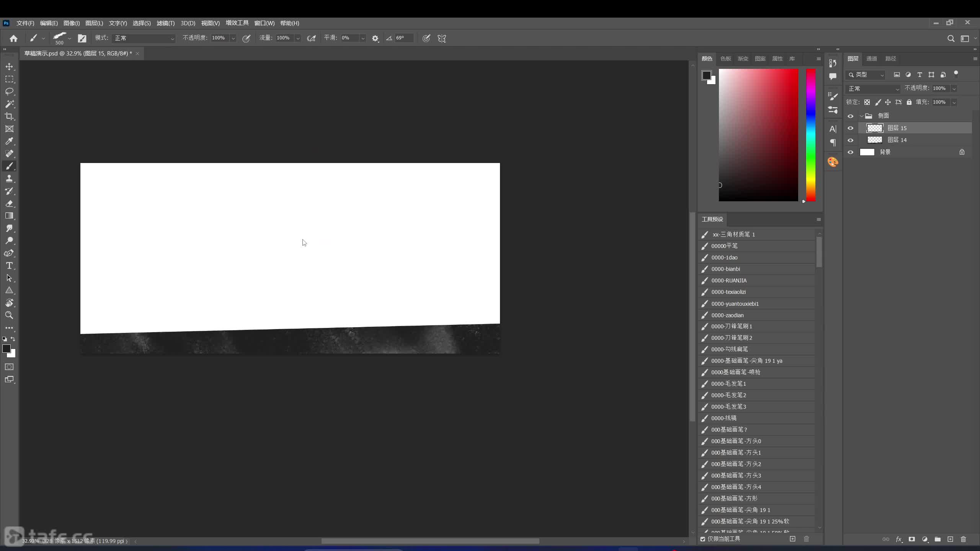980x551 pixels.
Task: Click the hue slider strip in Color panel
Action: (811, 135)
